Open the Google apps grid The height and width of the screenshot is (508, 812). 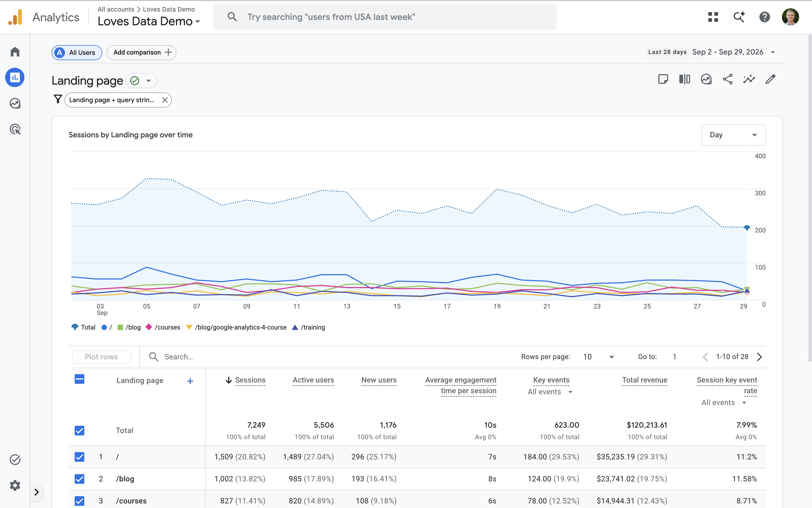tap(713, 17)
